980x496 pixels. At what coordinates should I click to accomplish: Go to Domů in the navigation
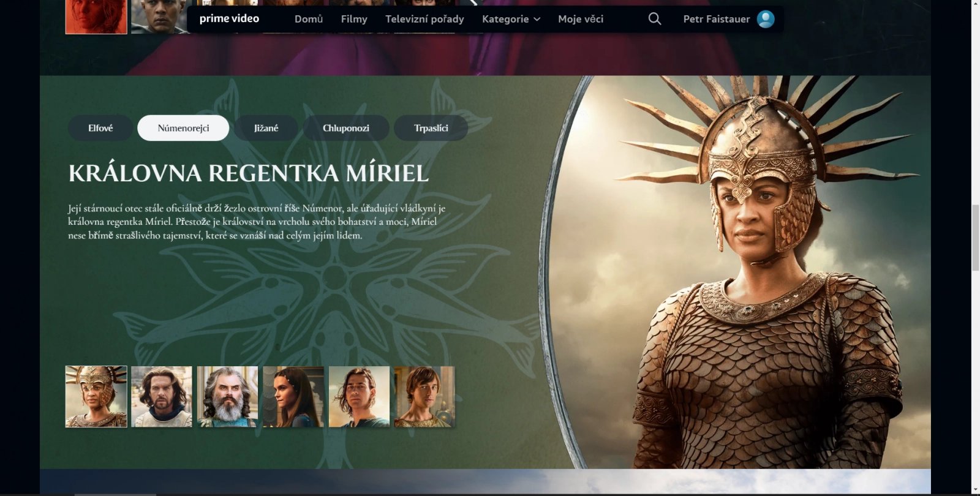coord(309,19)
